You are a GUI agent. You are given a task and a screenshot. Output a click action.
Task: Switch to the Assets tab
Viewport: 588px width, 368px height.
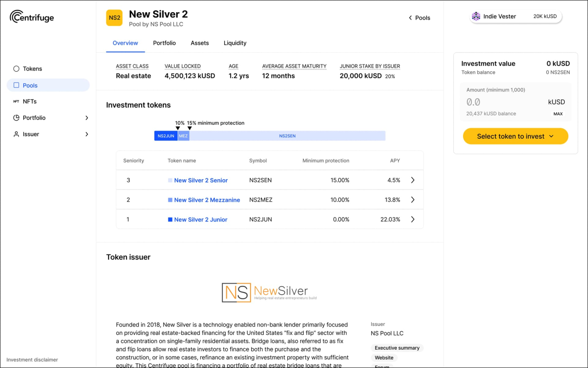tap(200, 43)
